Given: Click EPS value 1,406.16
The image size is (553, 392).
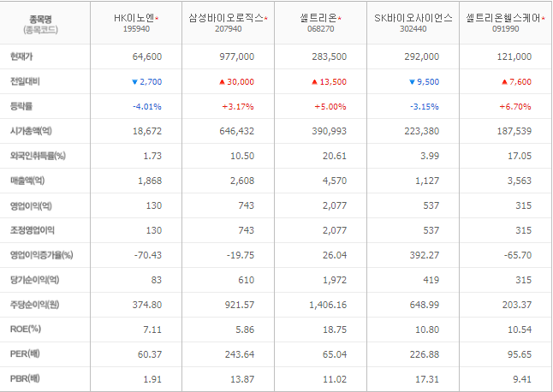Looking at the screenshot, I should [x=328, y=305].
